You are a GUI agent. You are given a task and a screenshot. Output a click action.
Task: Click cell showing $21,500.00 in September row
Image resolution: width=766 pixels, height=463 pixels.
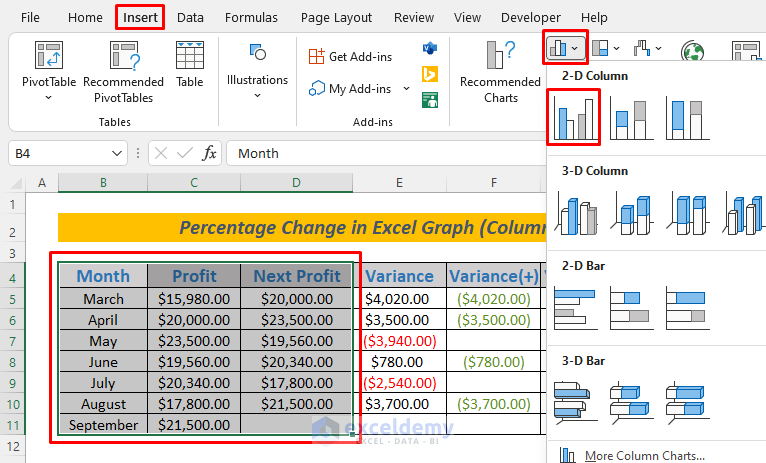click(x=194, y=424)
